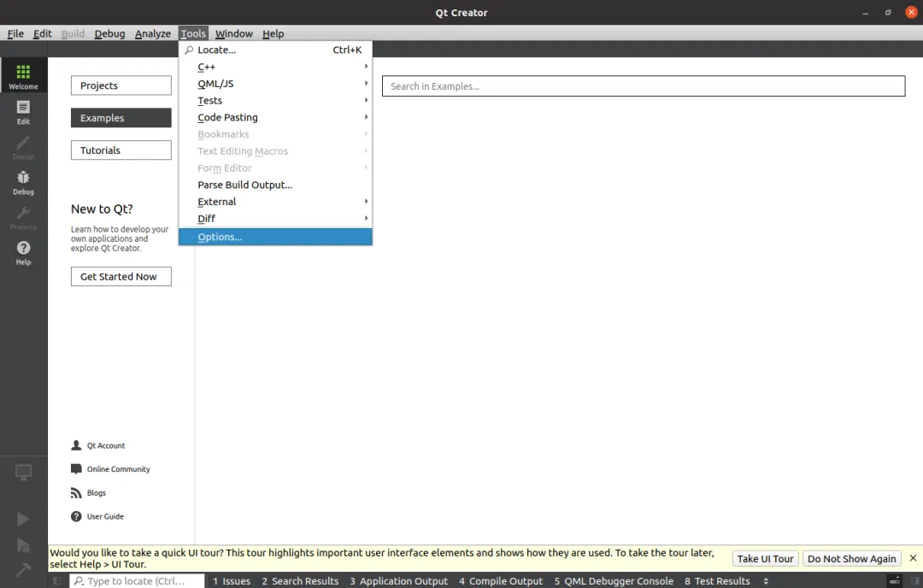Open User Guide link
The image size is (923, 588).
pos(105,516)
